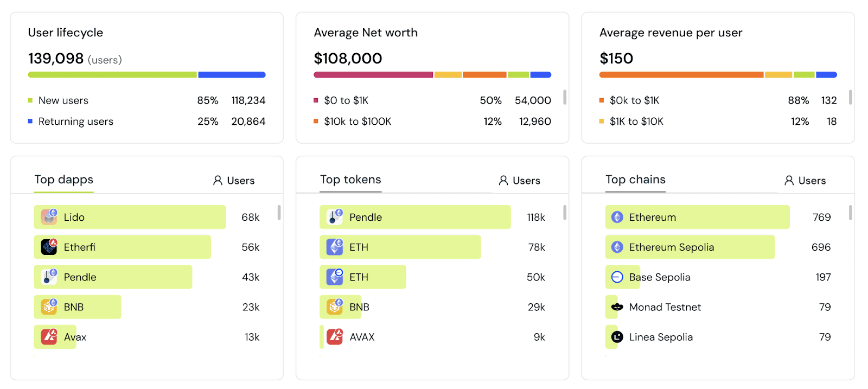Click the Top dapps list scrollbar
This screenshot has width=868, height=389.
point(279,212)
